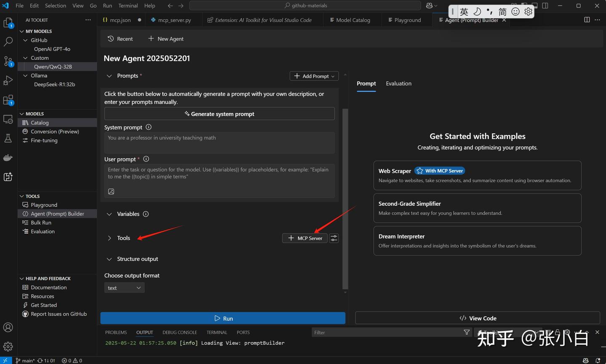Attach an image to the user prompt

click(x=111, y=191)
